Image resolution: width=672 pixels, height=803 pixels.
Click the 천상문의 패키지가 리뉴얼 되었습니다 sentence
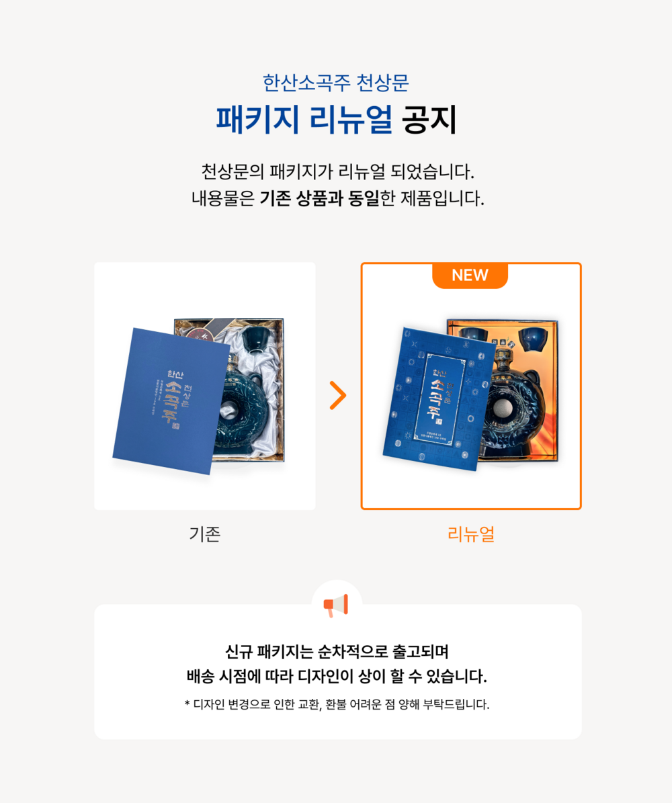[337, 171]
